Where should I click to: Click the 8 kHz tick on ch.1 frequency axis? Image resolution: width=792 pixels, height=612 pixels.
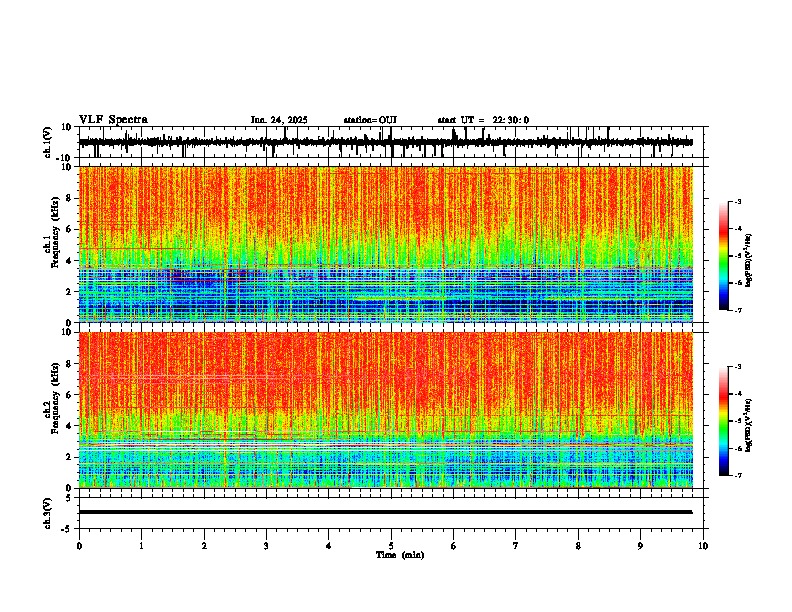click(69, 198)
